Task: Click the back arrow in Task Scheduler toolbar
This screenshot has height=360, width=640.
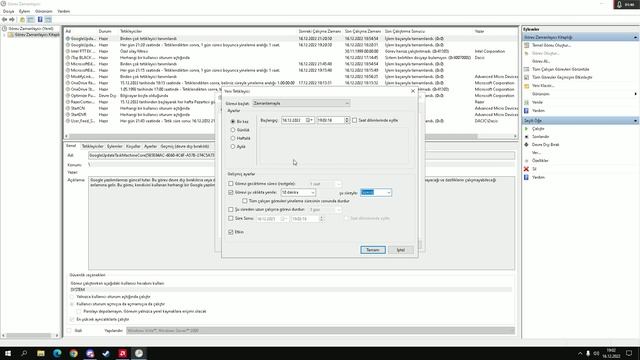Action: tap(4, 20)
